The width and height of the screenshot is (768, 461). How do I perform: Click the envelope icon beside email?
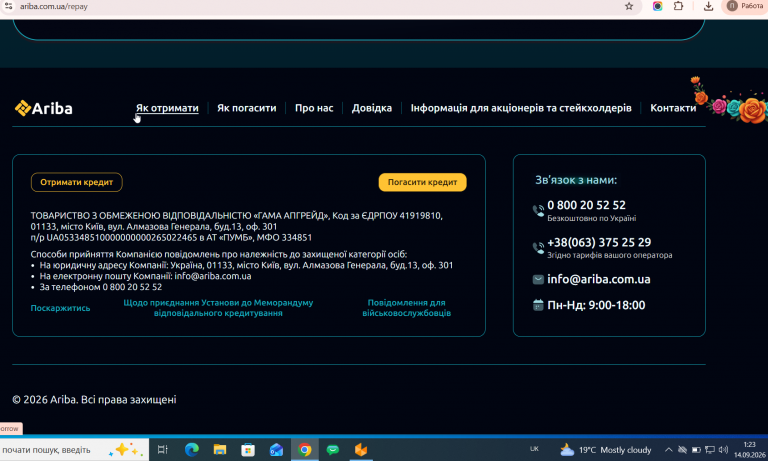point(538,279)
